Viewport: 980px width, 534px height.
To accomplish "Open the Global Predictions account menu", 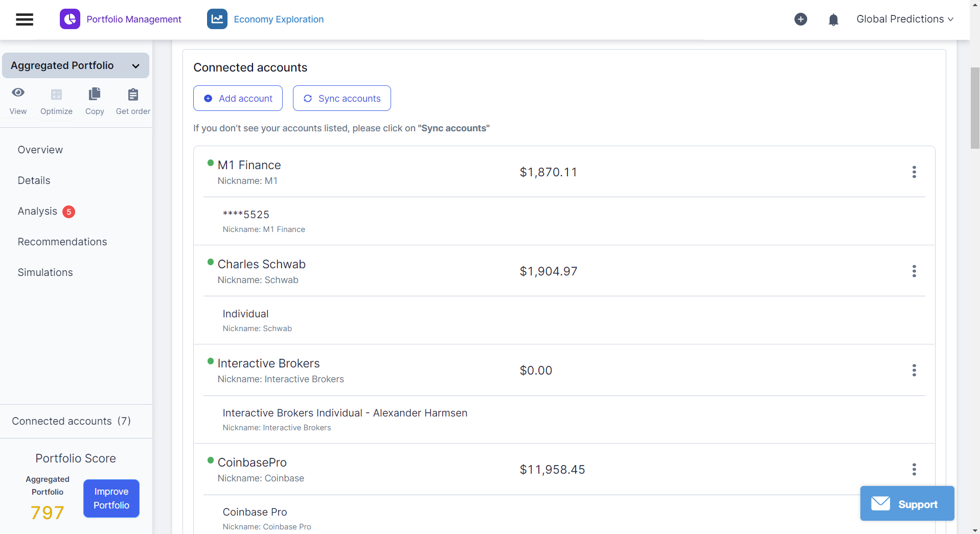I will click(x=904, y=19).
